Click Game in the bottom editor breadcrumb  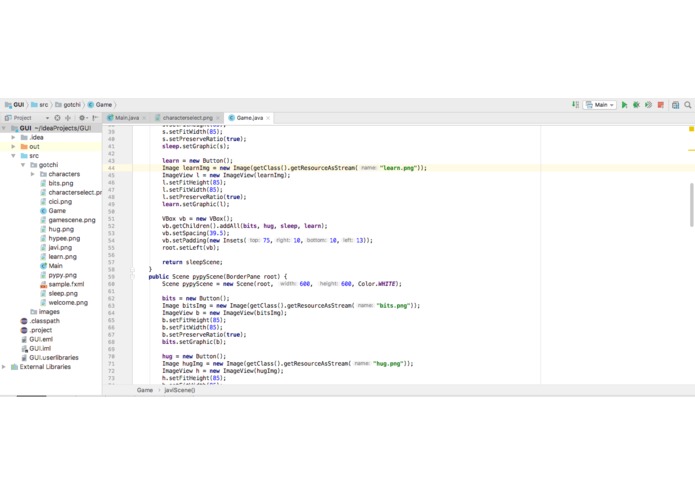(x=145, y=390)
